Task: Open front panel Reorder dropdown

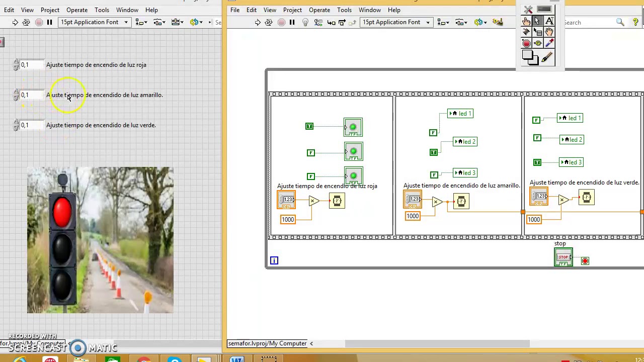Action: coord(196,22)
